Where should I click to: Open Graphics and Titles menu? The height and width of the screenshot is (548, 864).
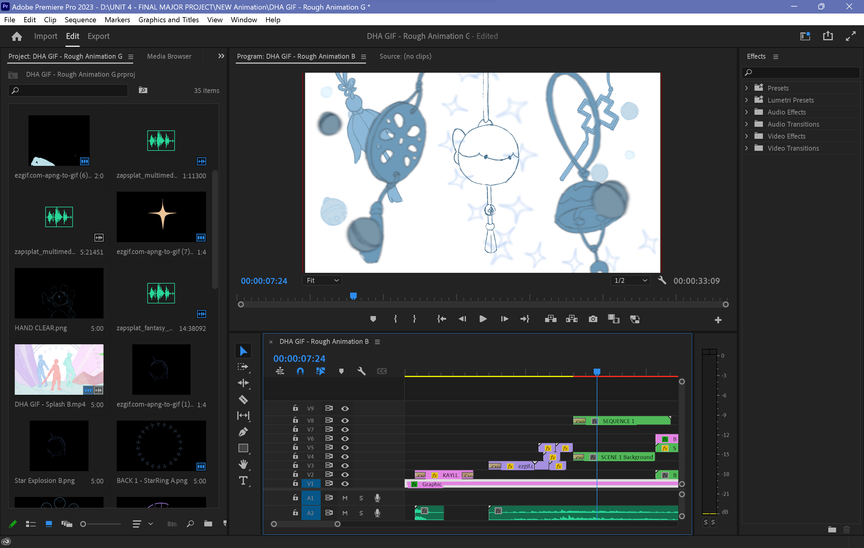pos(169,19)
